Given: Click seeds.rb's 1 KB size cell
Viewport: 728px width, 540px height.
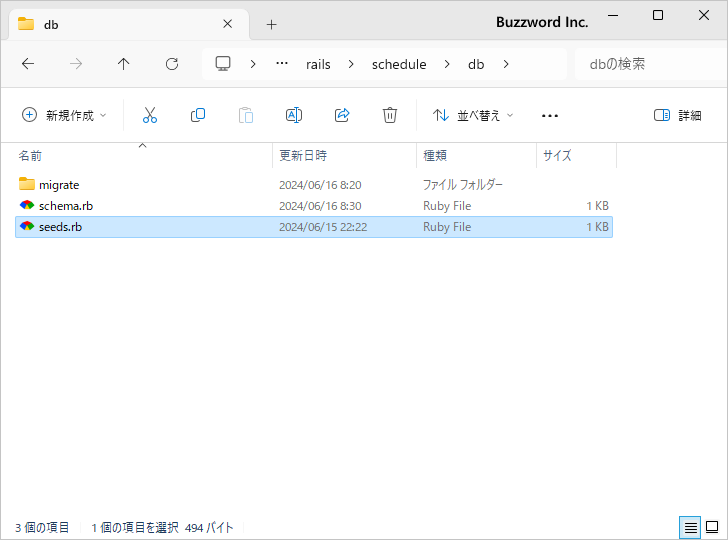Looking at the screenshot, I should pyautogui.click(x=597, y=227).
